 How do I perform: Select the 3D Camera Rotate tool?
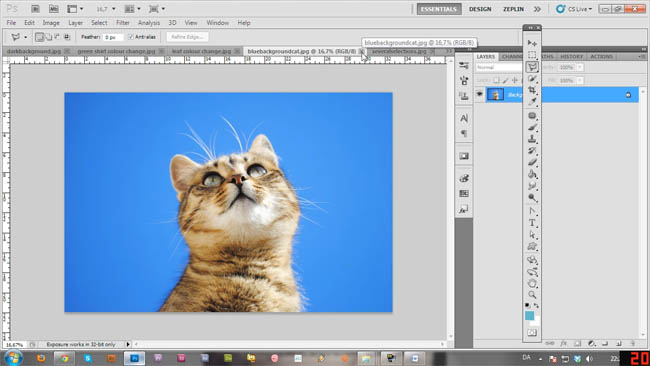coord(532,272)
